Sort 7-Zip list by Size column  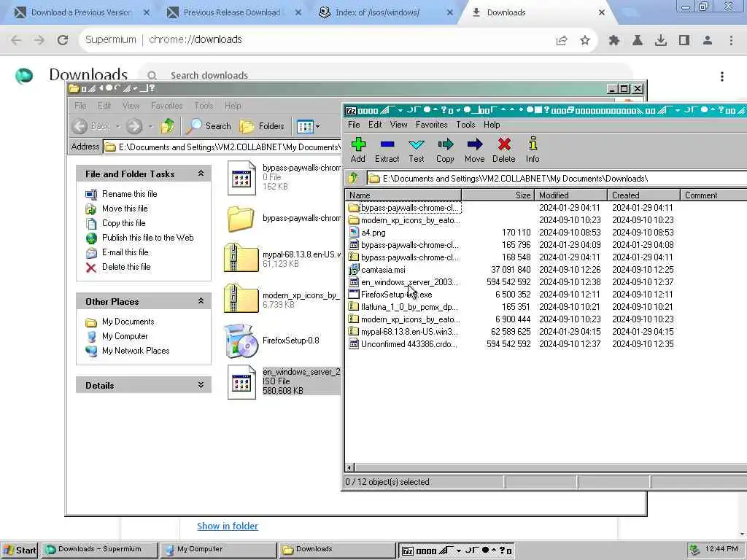(x=498, y=195)
